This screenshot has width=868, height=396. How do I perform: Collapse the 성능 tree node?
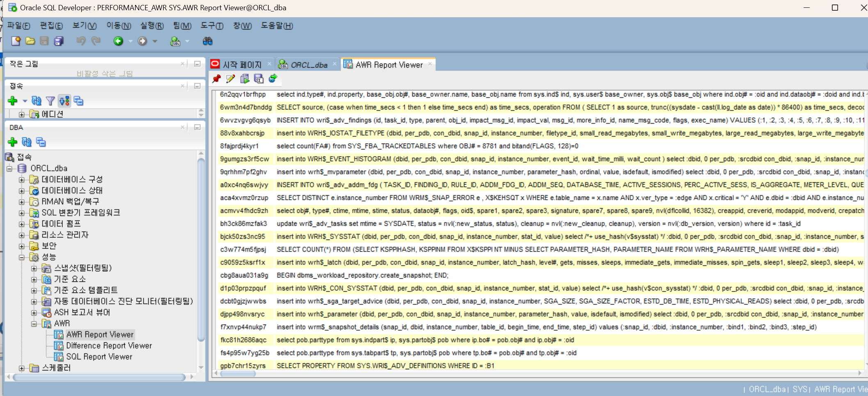click(x=22, y=257)
